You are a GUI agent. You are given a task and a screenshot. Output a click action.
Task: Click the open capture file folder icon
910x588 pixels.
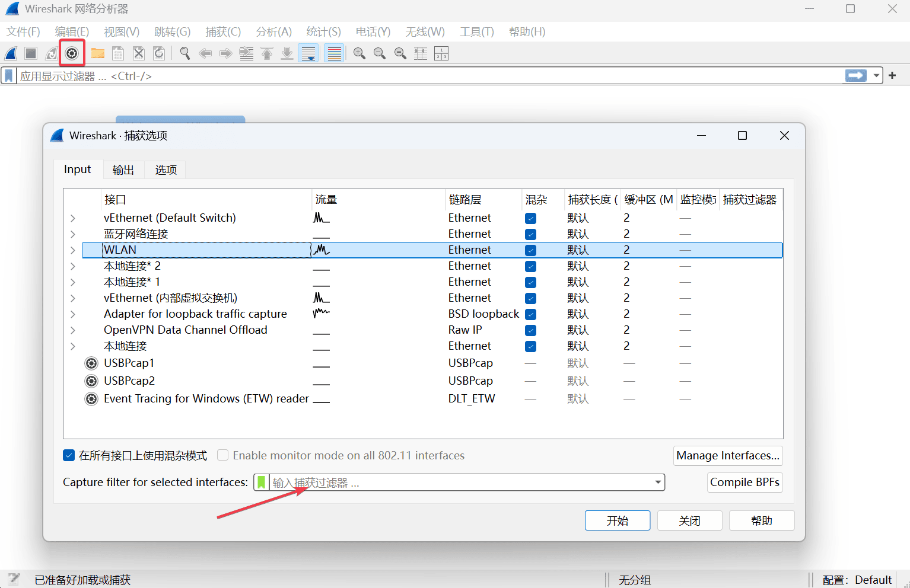[x=98, y=53]
